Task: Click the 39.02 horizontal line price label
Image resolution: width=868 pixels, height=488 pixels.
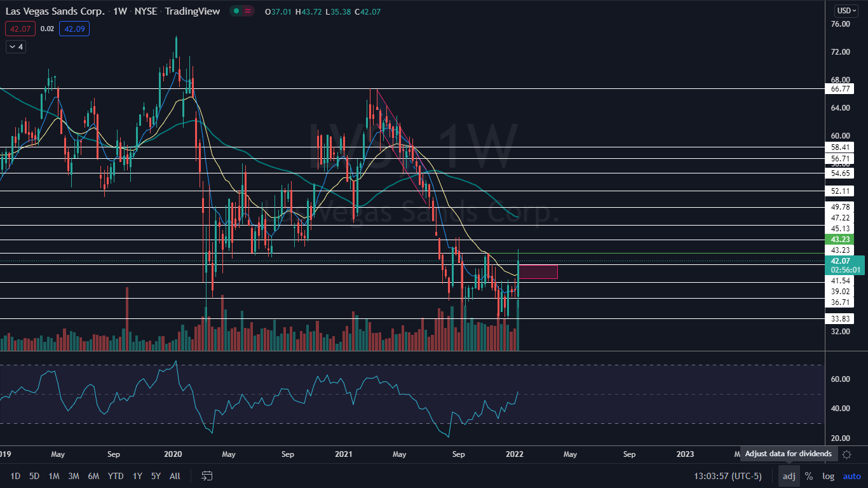Action: click(840, 291)
